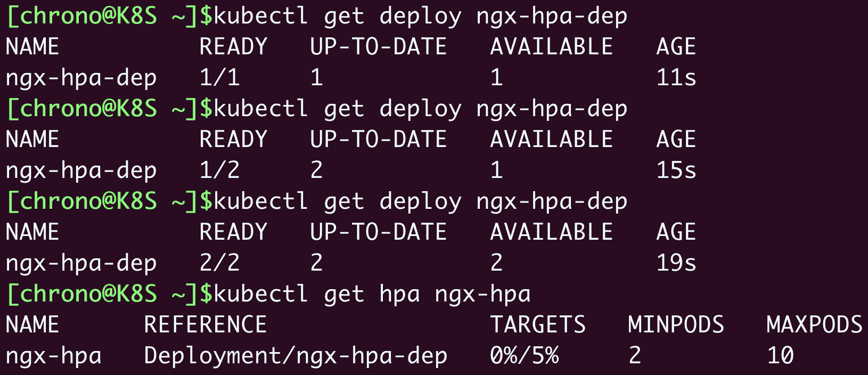This screenshot has height=375, width=868.
Task: Select the 0%/5% targets value
Action: (x=524, y=356)
